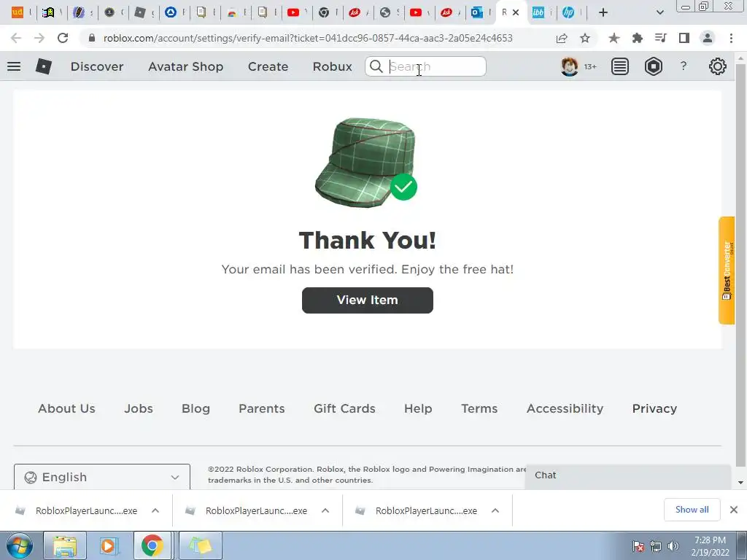Open the Jobs footer link
Viewport: 747px width, 560px height.
139,408
